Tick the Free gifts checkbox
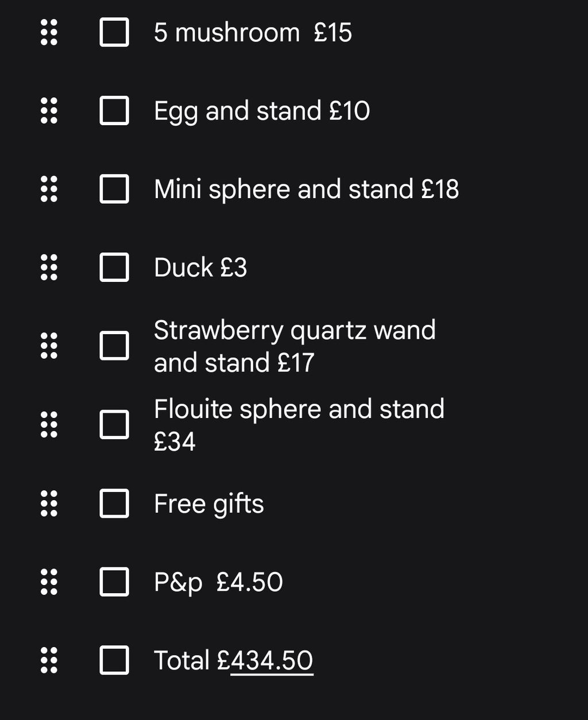 pyautogui.click(x=114, y=504)
